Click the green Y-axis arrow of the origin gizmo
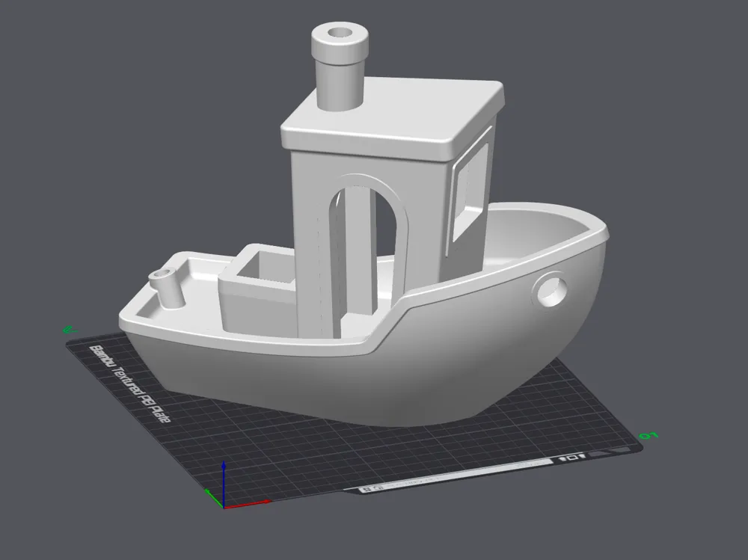 (x=212, y=497)
